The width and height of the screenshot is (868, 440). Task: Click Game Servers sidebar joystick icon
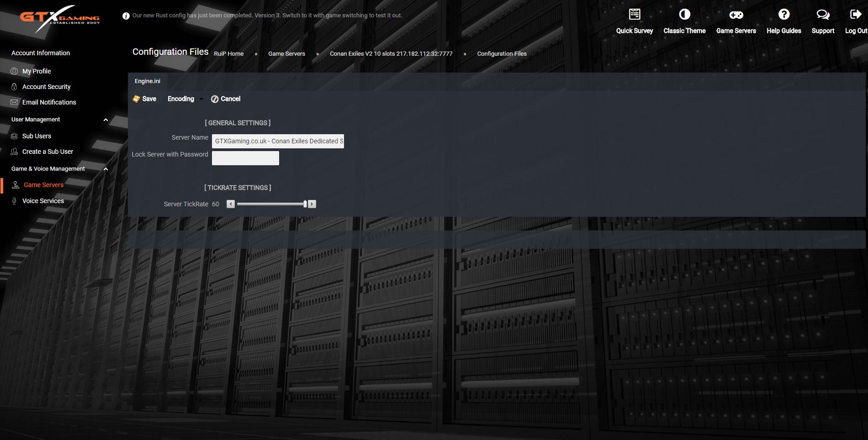coord(16,185)
